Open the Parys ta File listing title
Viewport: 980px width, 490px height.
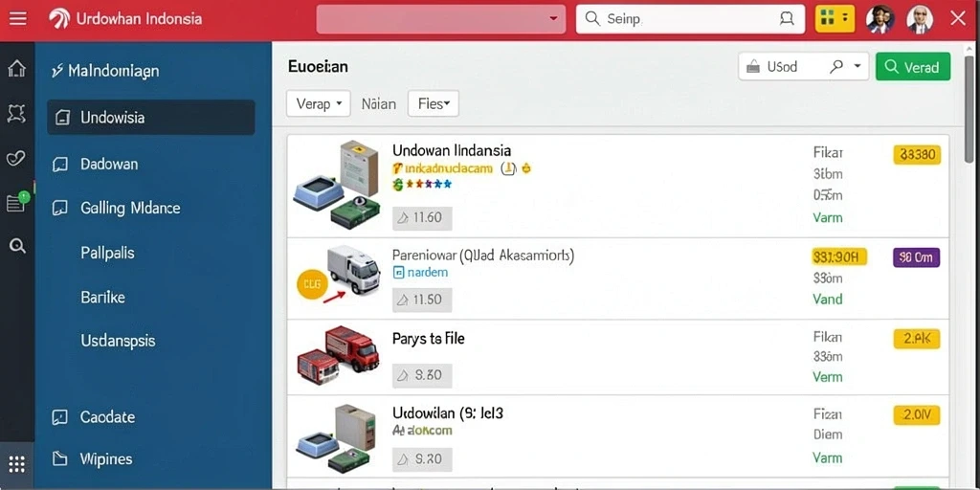pyautogui.click(x=428, y=339)
